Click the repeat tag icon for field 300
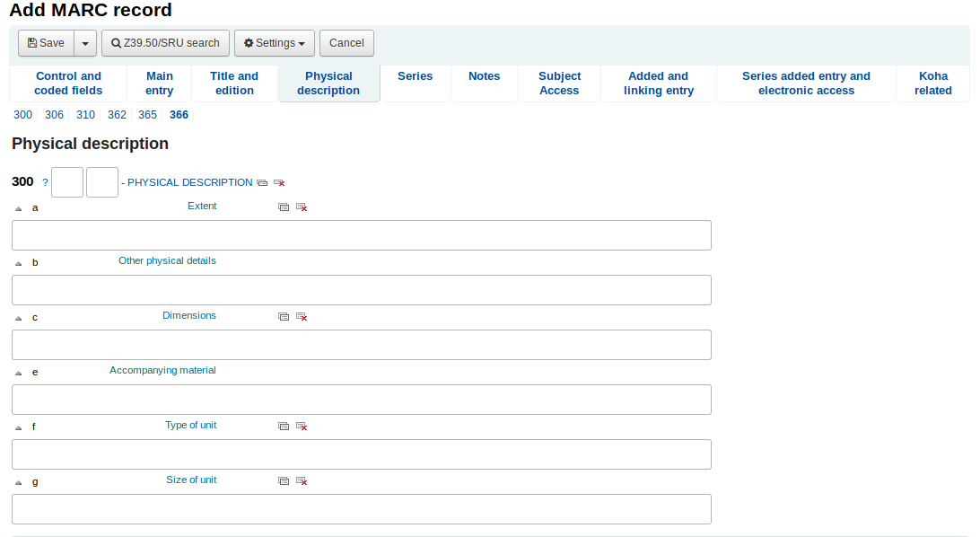 (262, 183)
